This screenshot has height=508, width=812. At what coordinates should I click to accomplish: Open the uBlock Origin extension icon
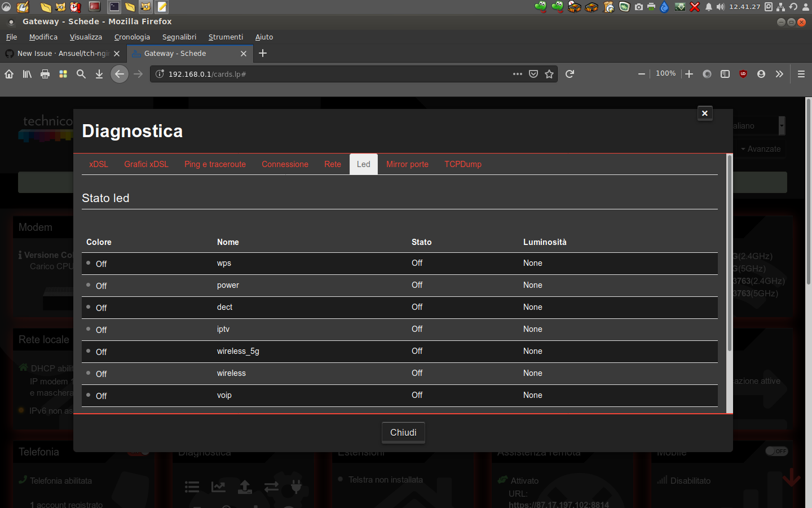743,74
